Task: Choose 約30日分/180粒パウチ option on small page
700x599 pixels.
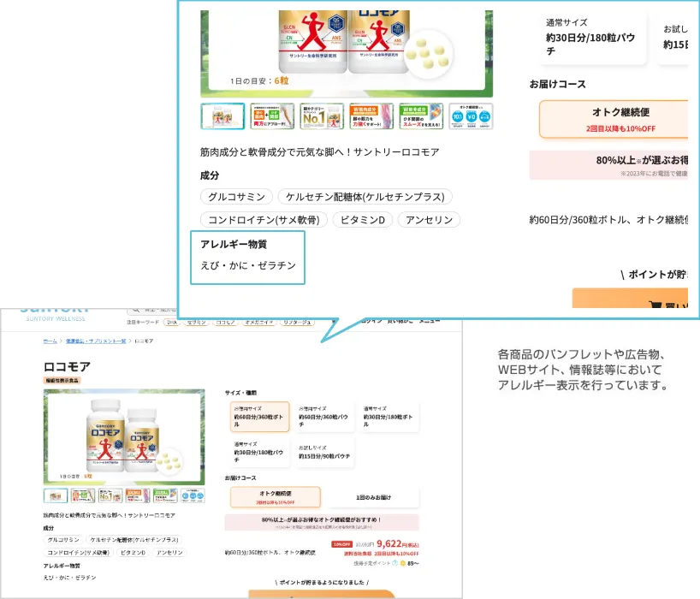Action: pyautogui.click(x=260, y=452)
